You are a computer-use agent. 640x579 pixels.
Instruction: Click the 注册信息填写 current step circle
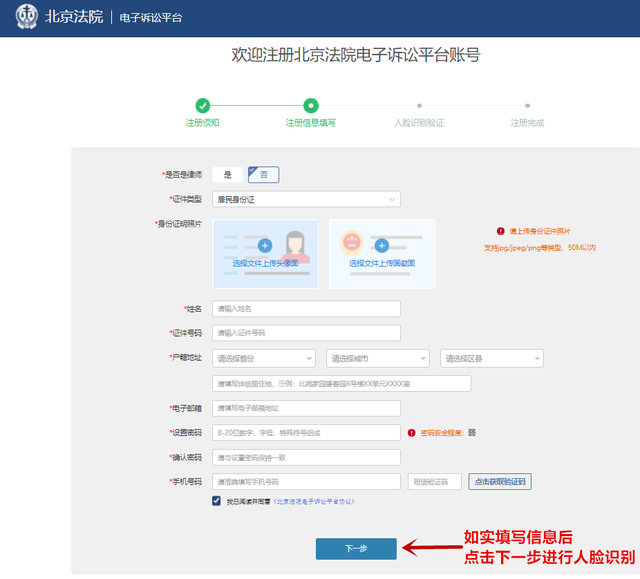[311, 106]
